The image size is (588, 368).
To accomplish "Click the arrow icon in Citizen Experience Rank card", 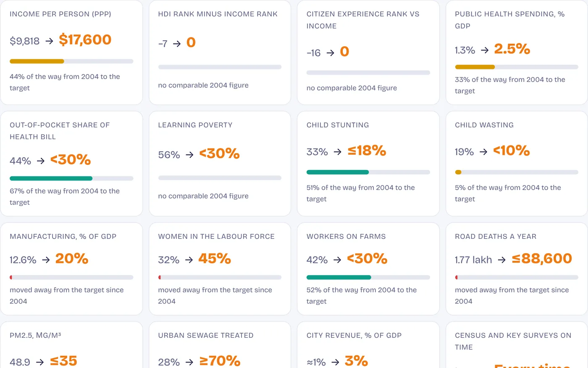I will coord(331,53).
